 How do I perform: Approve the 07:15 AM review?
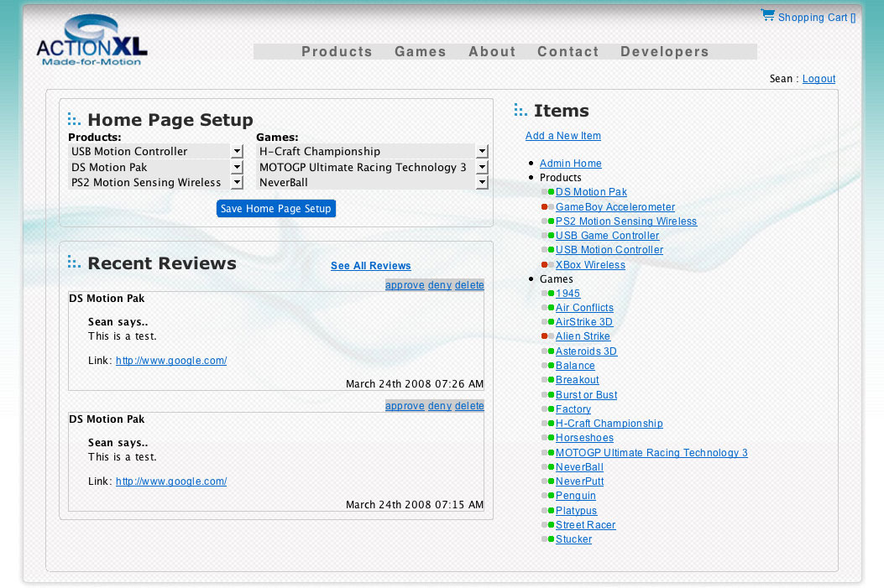click(405, 406)
